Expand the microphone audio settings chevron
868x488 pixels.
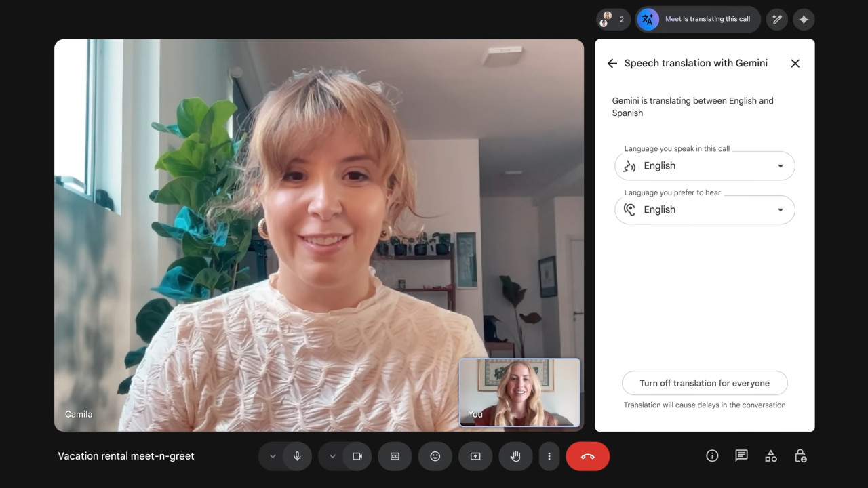pos(273,456)
